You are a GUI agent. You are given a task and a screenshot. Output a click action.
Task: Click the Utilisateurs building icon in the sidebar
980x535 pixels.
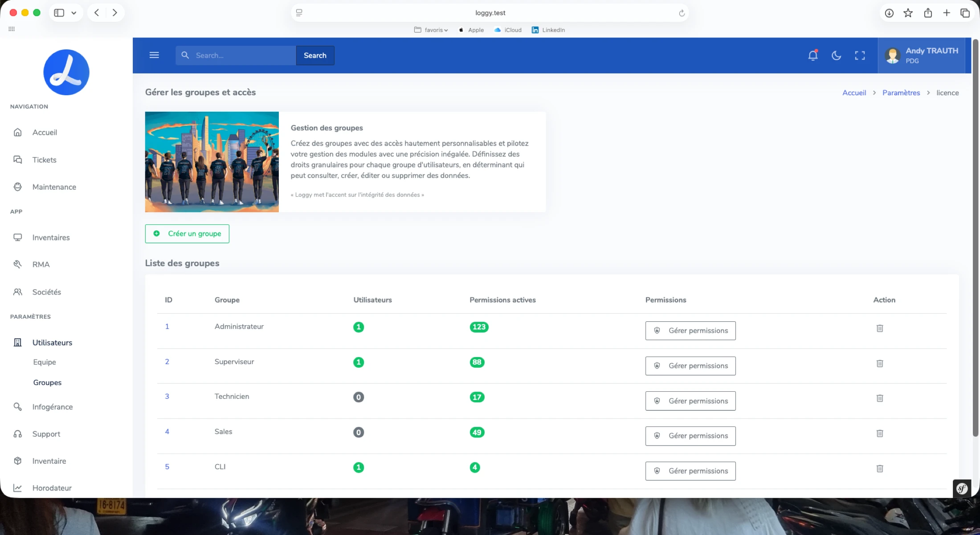[x=17, y=342]
